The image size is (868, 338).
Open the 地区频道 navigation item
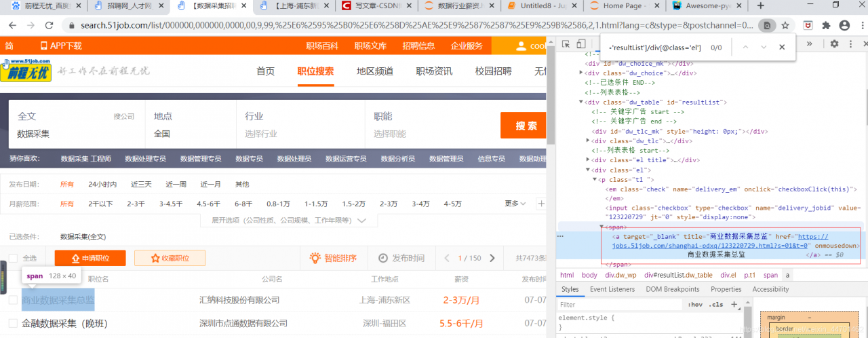tap(375, 71)
